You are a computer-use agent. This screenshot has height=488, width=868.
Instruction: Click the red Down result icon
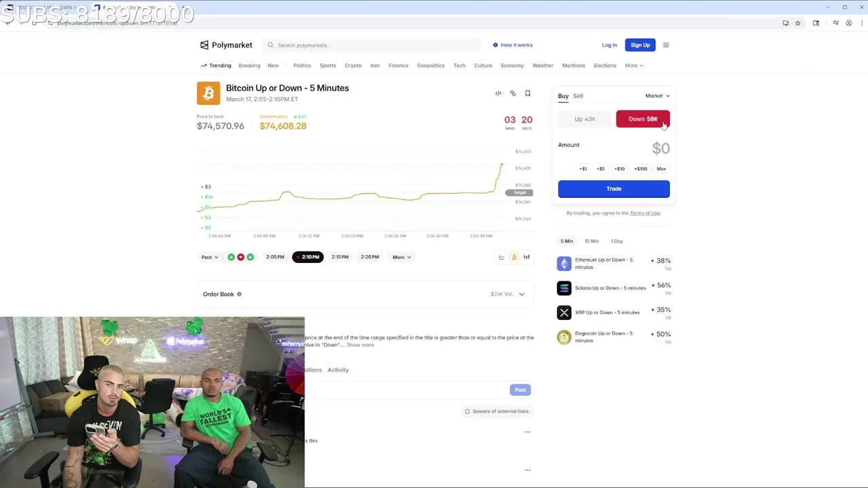[241, 257]
